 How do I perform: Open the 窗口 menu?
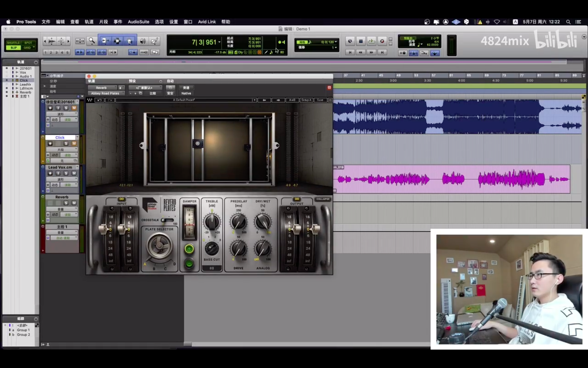[x=188, y=22]
